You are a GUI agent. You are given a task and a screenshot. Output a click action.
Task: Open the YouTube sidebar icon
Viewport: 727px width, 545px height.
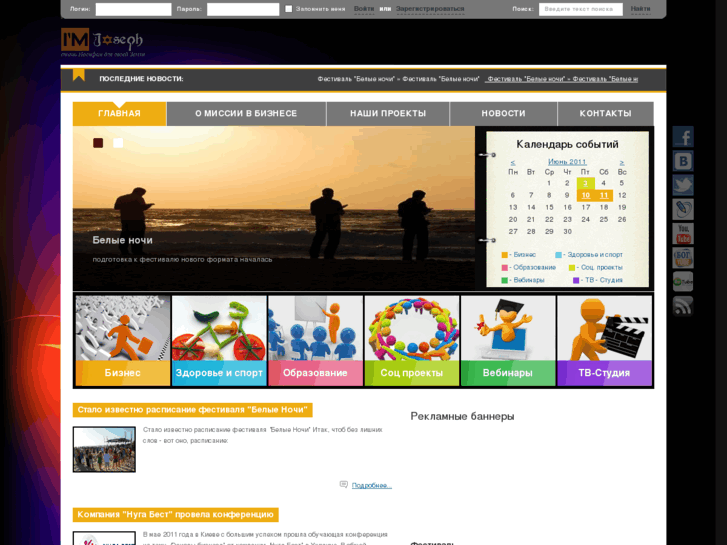point(683,233)
